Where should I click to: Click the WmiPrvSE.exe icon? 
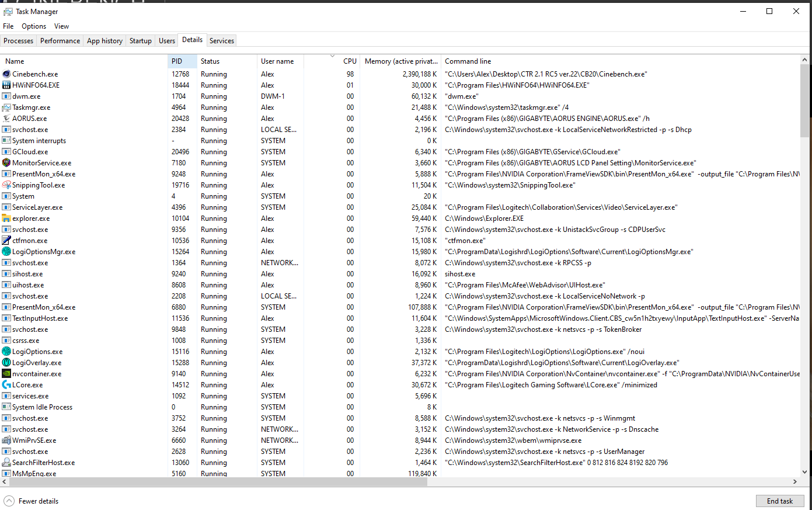click(6, 440)
